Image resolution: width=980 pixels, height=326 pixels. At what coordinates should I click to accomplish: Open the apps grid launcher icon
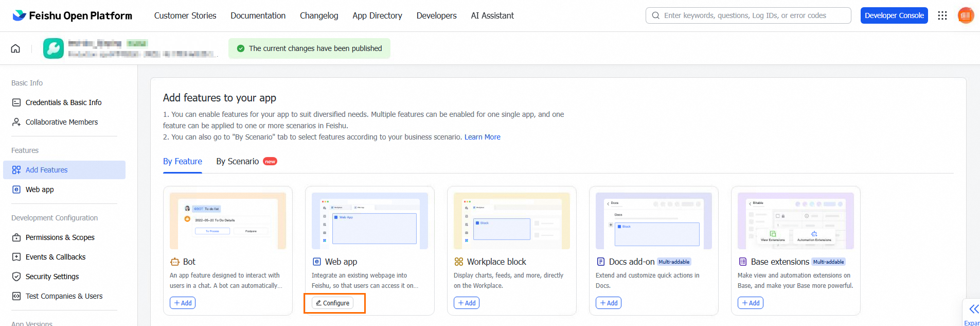click(x=942, y=15)
